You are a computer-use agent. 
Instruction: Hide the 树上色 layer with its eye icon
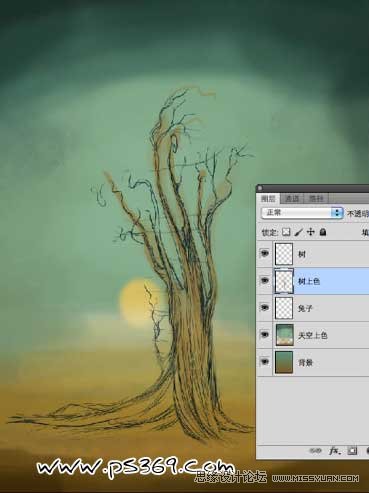[x=265, y=281]
